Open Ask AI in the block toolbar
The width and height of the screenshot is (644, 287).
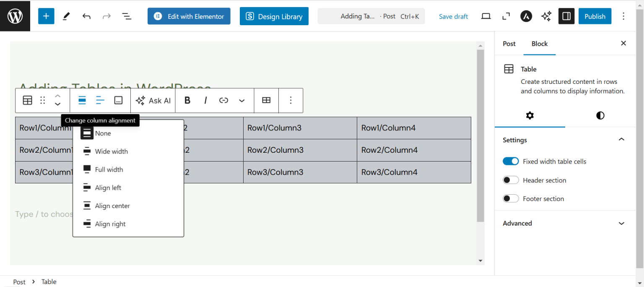(153, 100)
